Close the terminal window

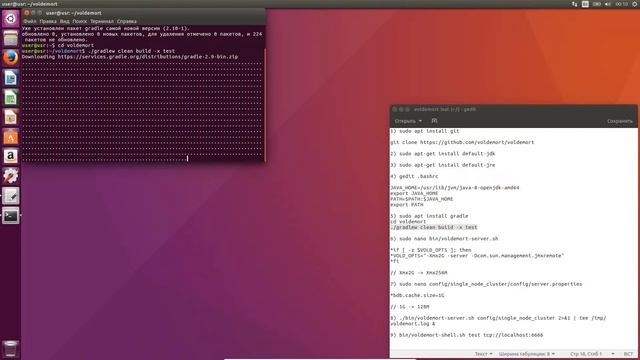27,13
